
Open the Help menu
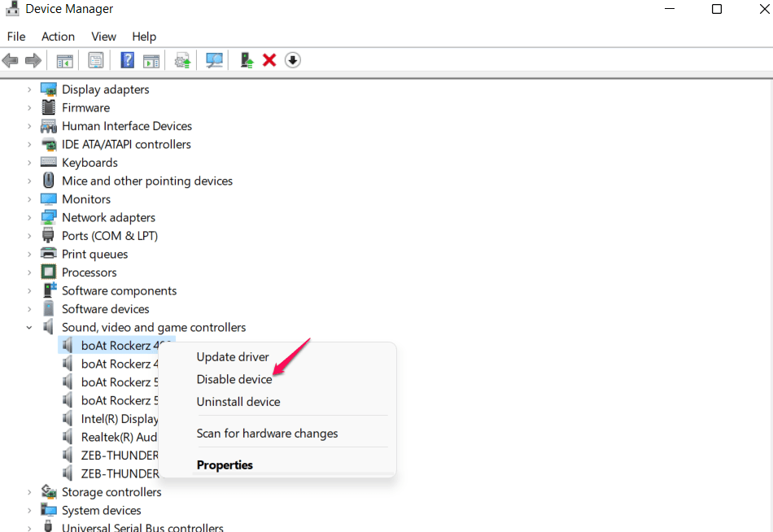pos(144,37)
